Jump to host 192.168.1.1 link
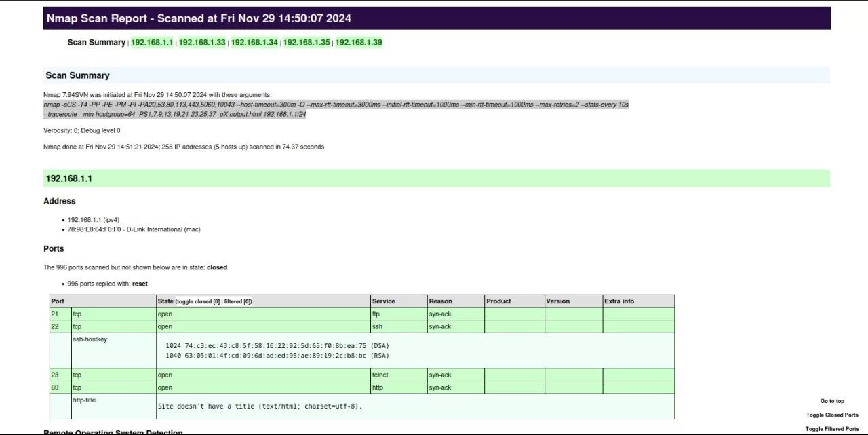The width and height of the screenshot is (868, 435). (x=152, y=42)
